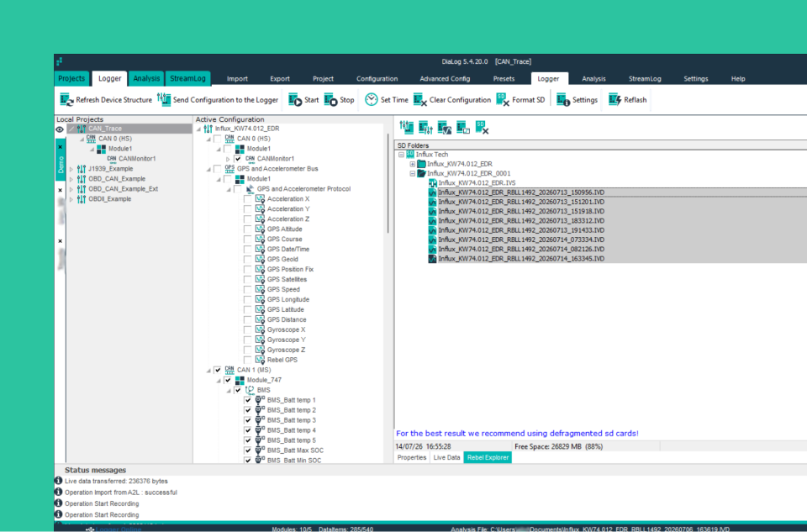Click the icon of IVD file ending 163345

point(432,258)
